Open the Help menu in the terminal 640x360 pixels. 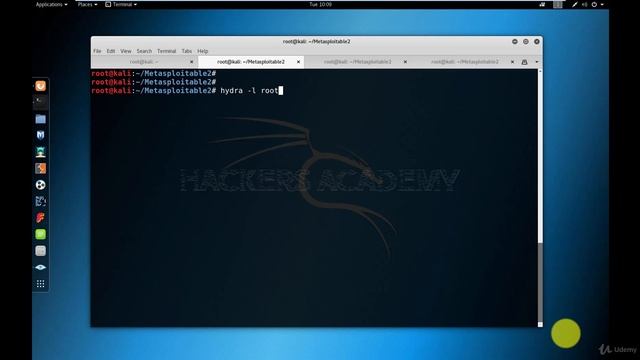click(x=202, y=51)
